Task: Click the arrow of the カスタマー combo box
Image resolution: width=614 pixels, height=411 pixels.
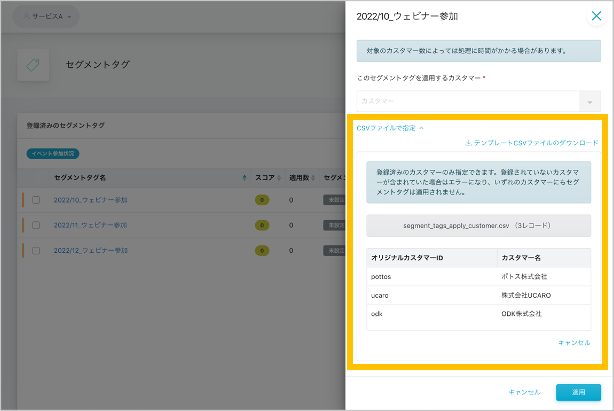Action: pos(590,102)
